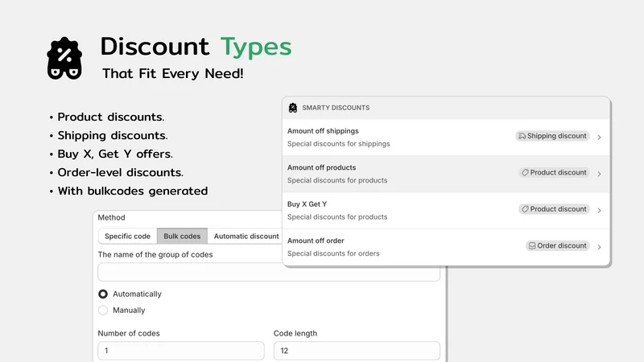Click the Order discount badge
644x362 pixels.
558,245
